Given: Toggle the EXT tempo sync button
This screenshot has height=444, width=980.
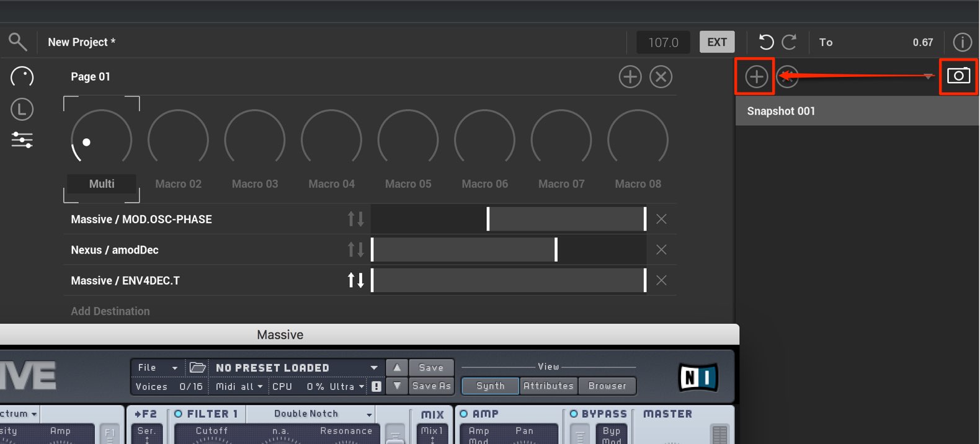Looking at the screenshot, I should [717, 42].
